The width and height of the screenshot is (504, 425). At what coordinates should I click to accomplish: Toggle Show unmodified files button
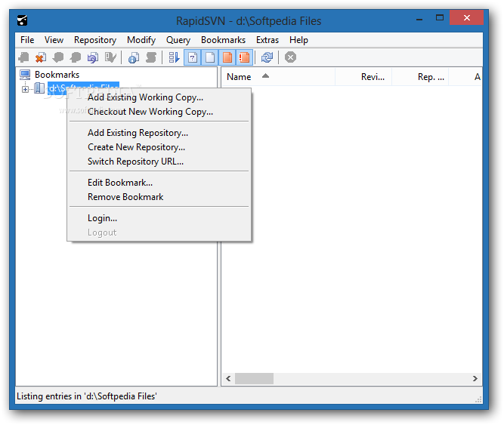point(210,57)
